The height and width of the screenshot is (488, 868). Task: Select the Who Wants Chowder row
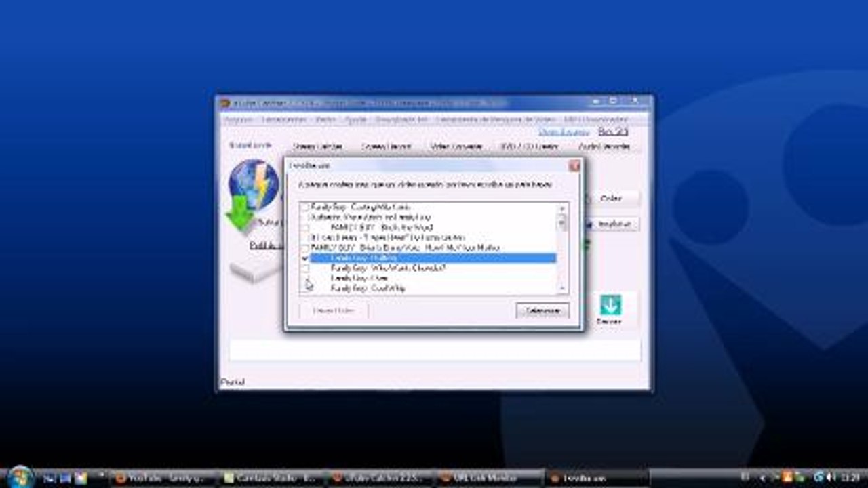[433, 268]
